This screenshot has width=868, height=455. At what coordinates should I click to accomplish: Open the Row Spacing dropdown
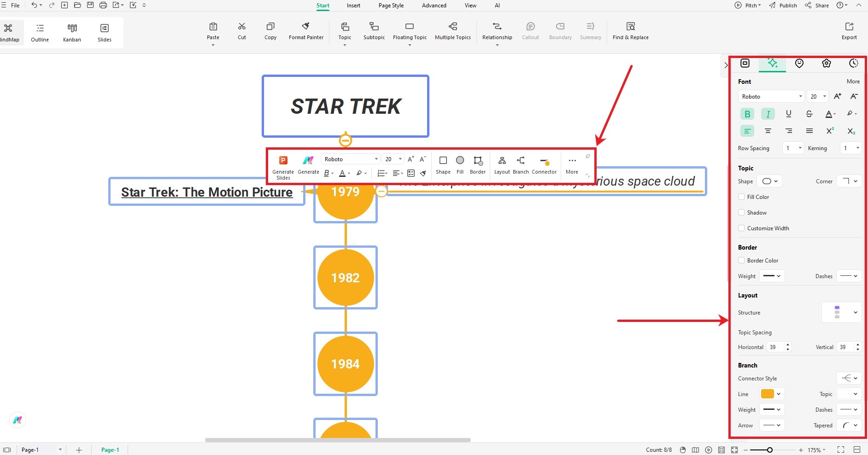[x=793, y=148]
